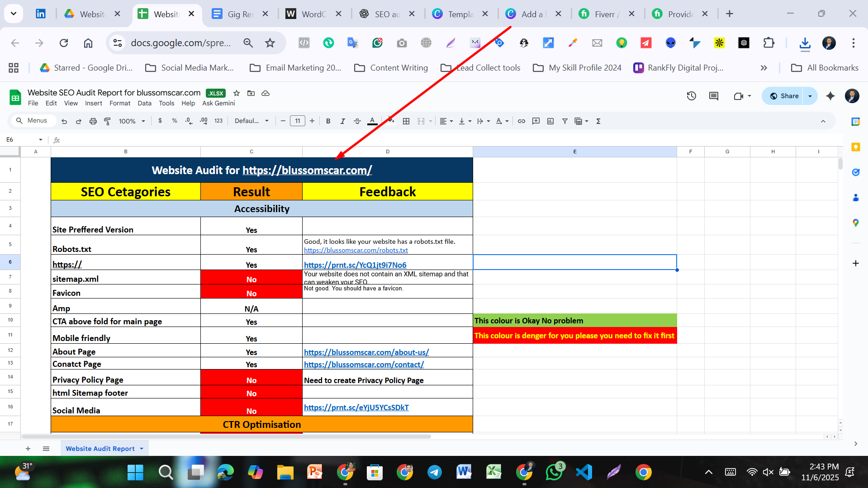Open the Format menu
This screenshot has height=488, width=868.
[x=120, y=103]
